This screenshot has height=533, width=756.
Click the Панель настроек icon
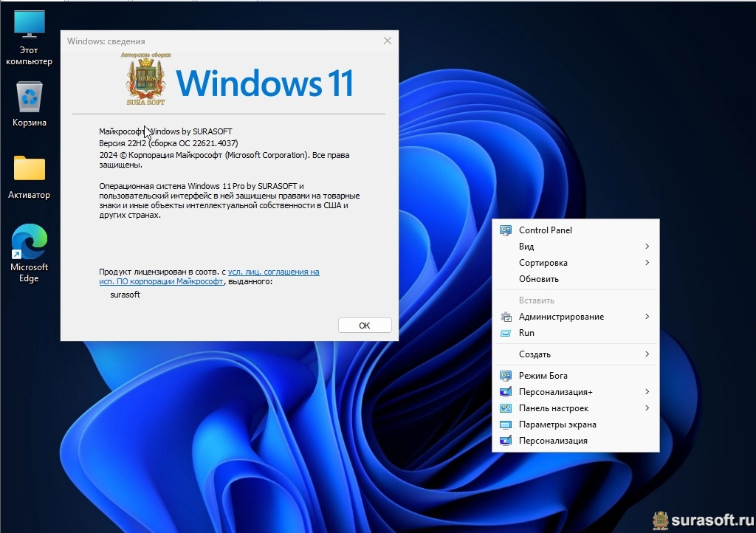tap(505, 408)
